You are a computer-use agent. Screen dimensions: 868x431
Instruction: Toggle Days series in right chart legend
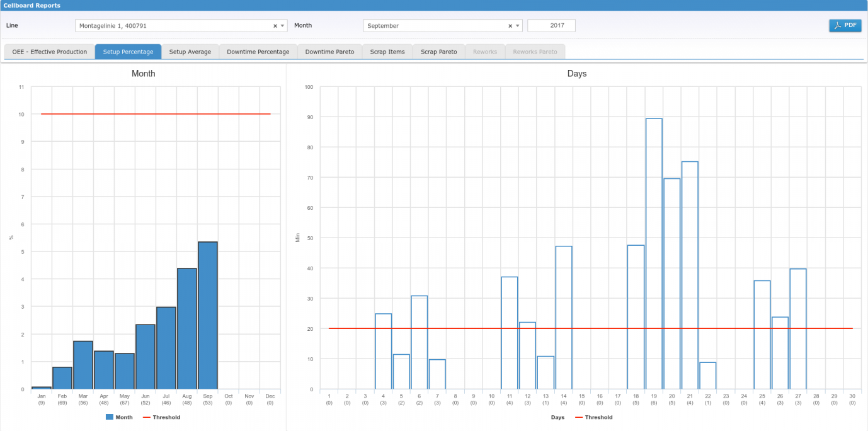(557, 417)
